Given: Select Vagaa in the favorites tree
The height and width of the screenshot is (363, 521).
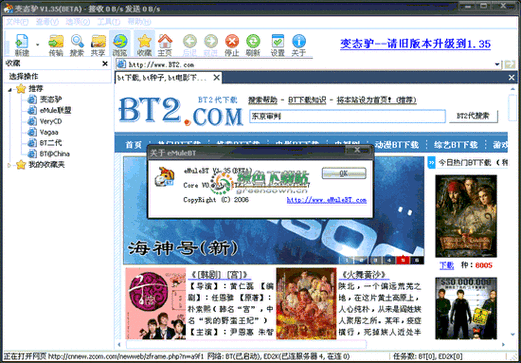Looking at the screenshot, I should tap(49, 132).
